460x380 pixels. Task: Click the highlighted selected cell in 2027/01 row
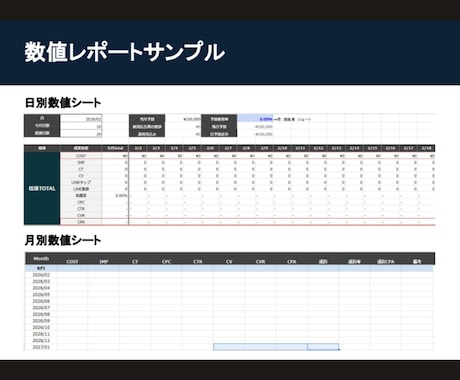click(323, 347)
